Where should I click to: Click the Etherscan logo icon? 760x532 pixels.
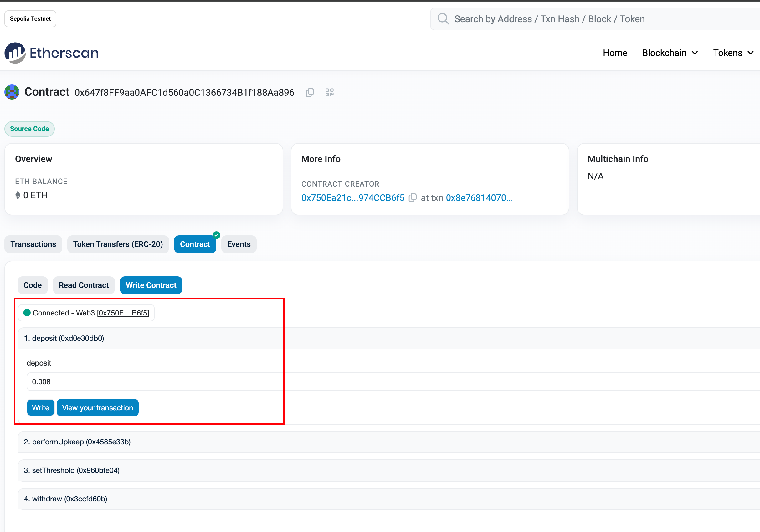[x=15, y=53]
